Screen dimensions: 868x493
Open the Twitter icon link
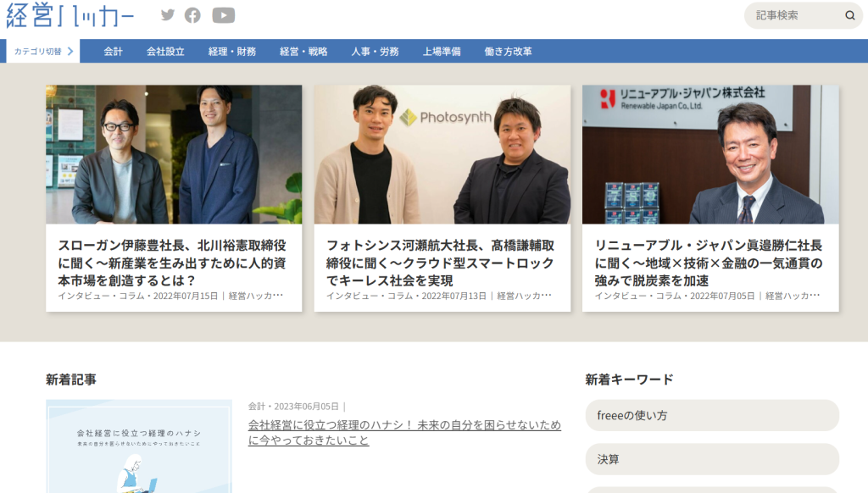[x=168, y=15]
